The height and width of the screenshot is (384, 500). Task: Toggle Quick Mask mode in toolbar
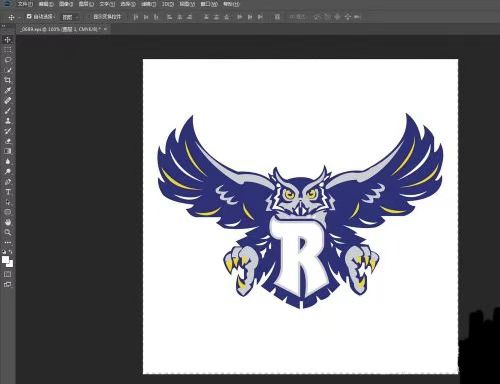8,274
